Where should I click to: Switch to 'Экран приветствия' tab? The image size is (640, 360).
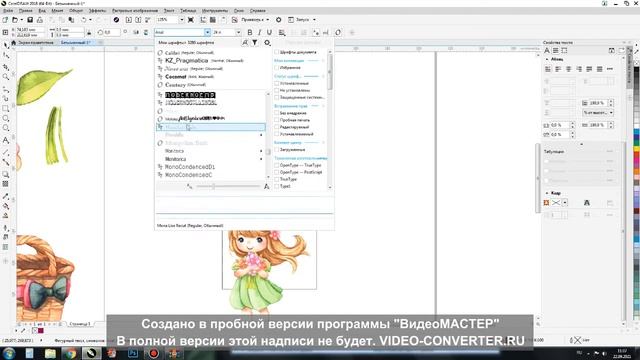tap(35, 42)
